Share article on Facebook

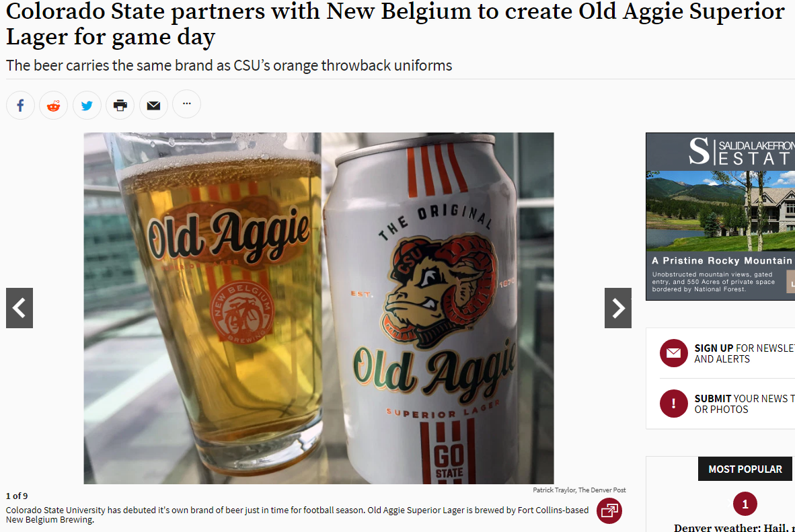(20, 105)
